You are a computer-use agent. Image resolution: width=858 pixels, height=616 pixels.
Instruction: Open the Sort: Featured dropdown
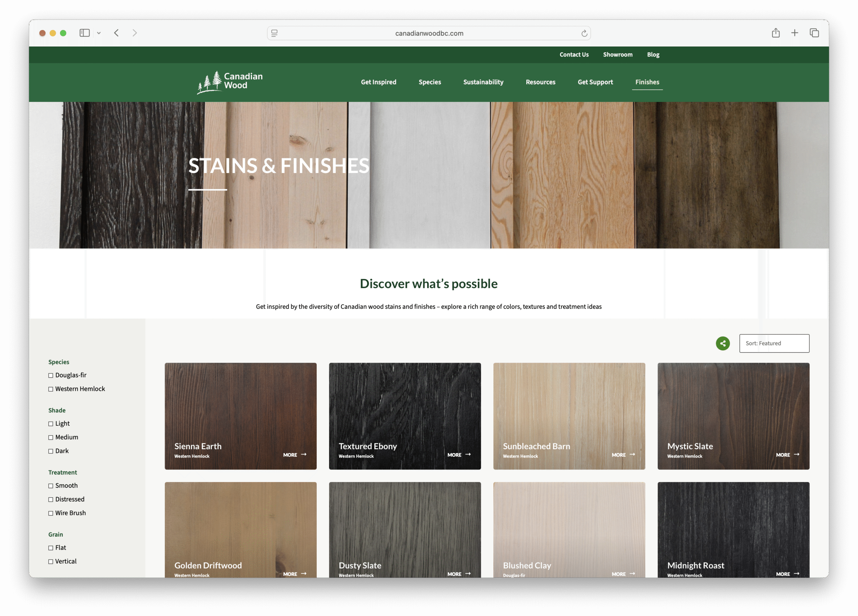coord(774,343)
